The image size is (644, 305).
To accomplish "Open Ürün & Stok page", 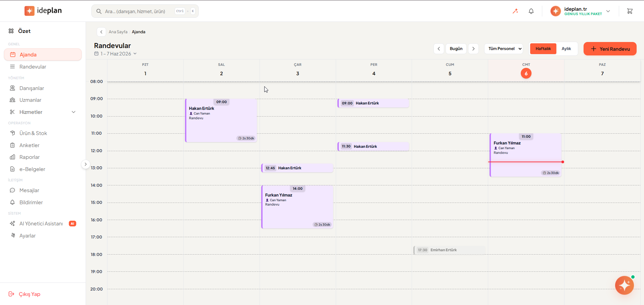I will [43, 133].
